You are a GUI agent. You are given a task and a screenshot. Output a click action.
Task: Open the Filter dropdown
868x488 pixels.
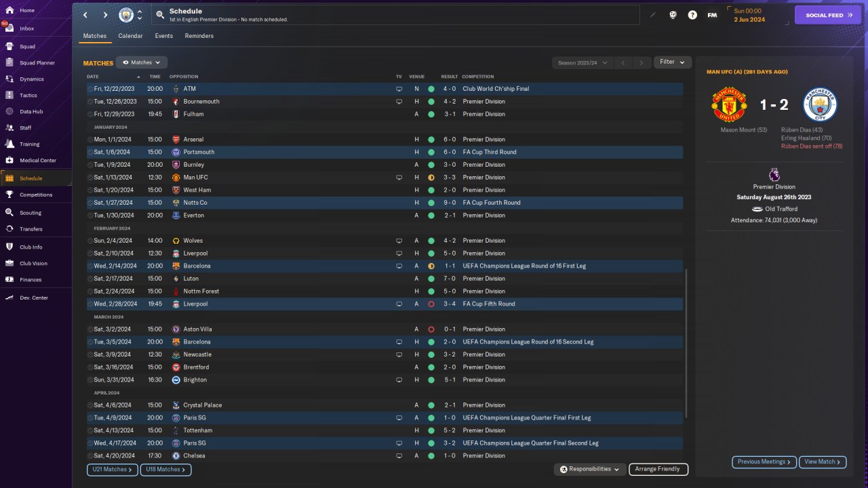pyautogui.click(x=673, y=62)
